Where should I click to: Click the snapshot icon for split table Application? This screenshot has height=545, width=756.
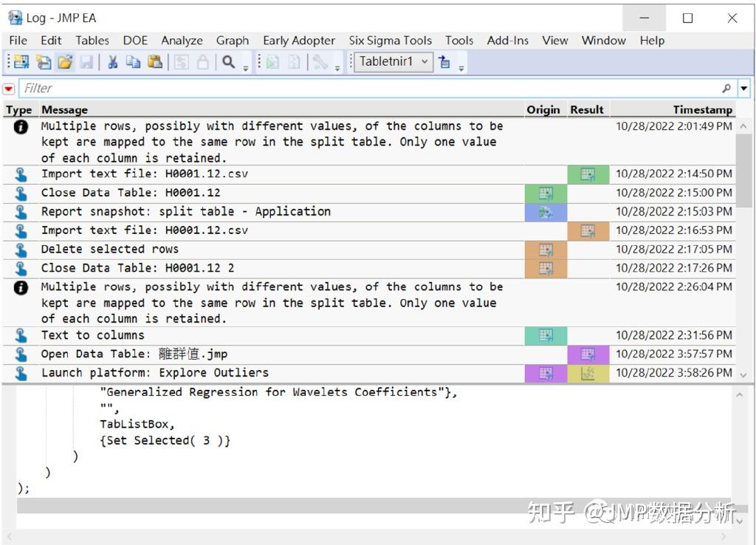[544, 211]
